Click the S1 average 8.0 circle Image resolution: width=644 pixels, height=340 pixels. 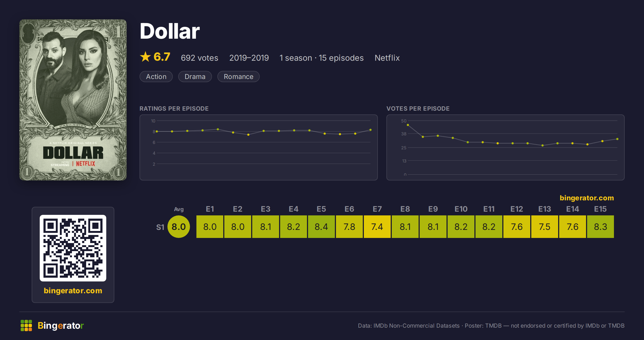click(179, 227)
